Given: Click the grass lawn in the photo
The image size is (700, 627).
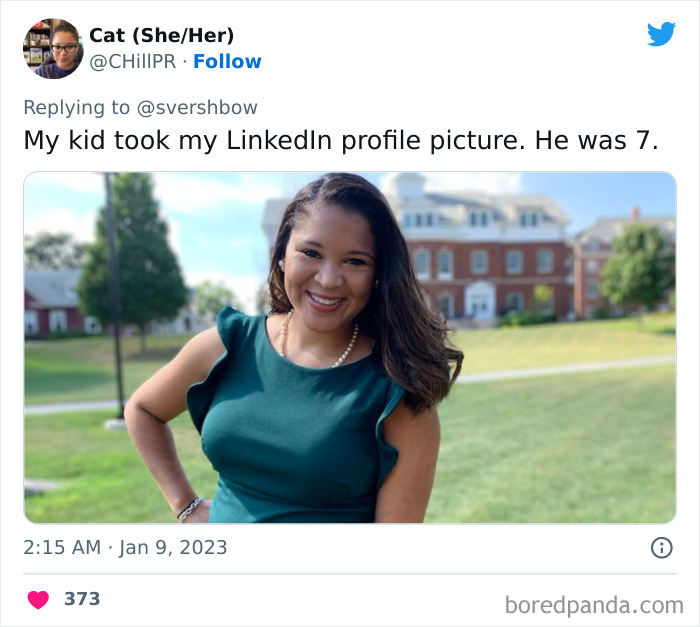Looking at the screenshot, I should [x=560, y=450].
